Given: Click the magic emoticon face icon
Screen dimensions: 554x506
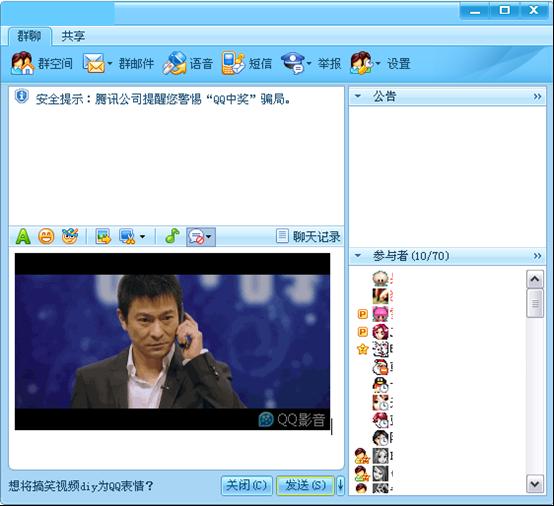Looking at the screenshot, I should [70, 236].
